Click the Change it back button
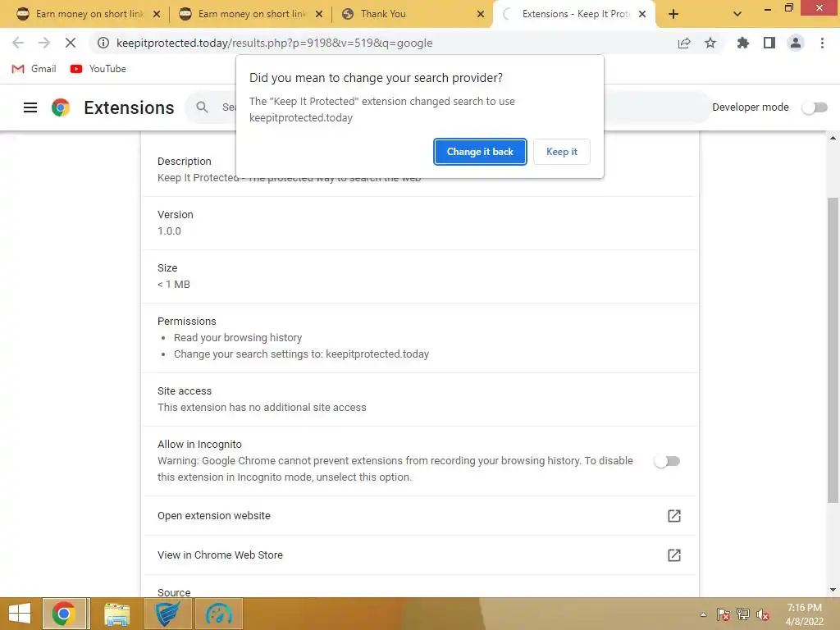 pos(479,152)
